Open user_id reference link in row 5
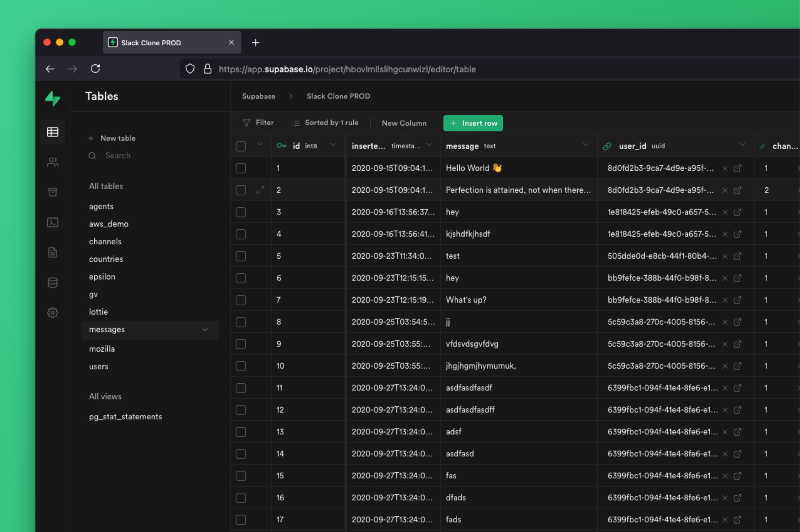This screenshot has width=800, height=532. click(738, 256)
